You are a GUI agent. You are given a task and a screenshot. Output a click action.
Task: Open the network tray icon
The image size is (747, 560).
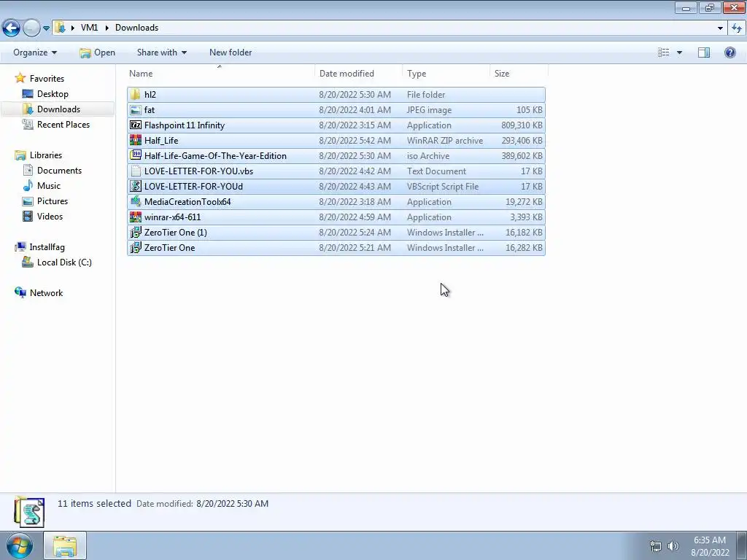coord(656,545)
